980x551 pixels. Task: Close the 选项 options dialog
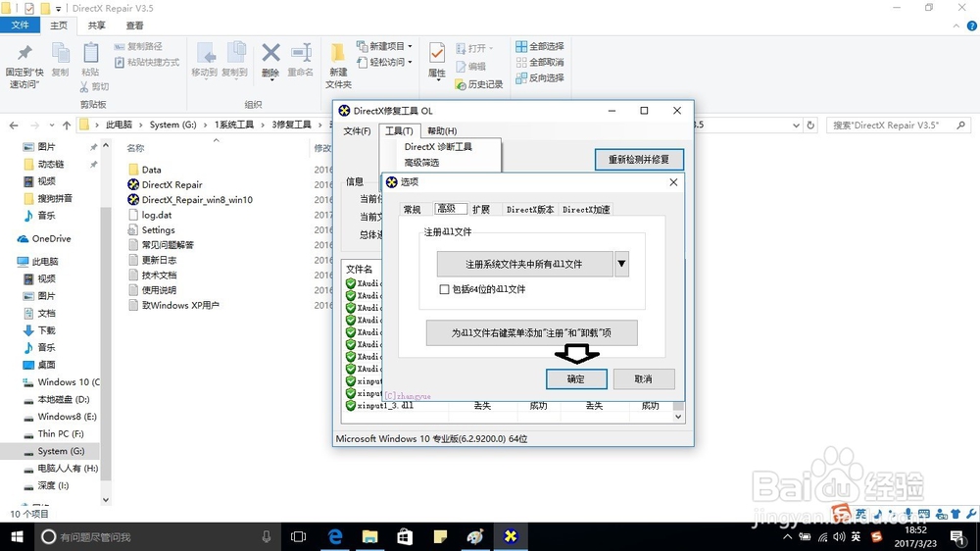[x=673, y=182]
